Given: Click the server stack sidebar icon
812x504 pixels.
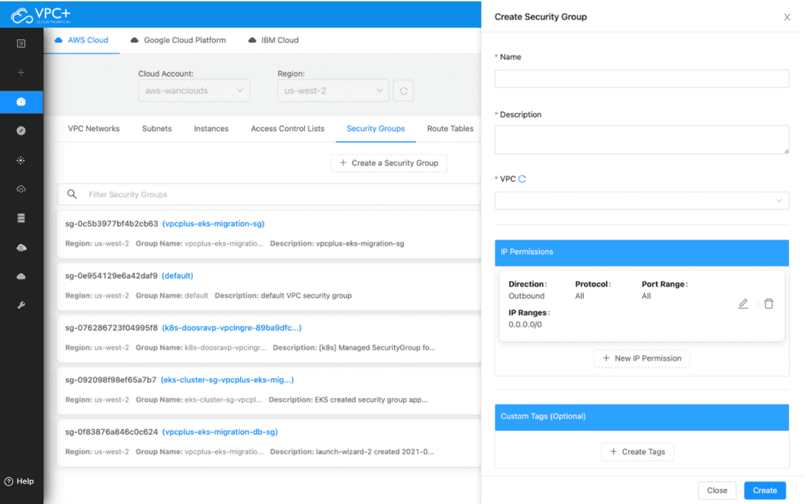Looking at the screenshot, I should coord(21,219).
